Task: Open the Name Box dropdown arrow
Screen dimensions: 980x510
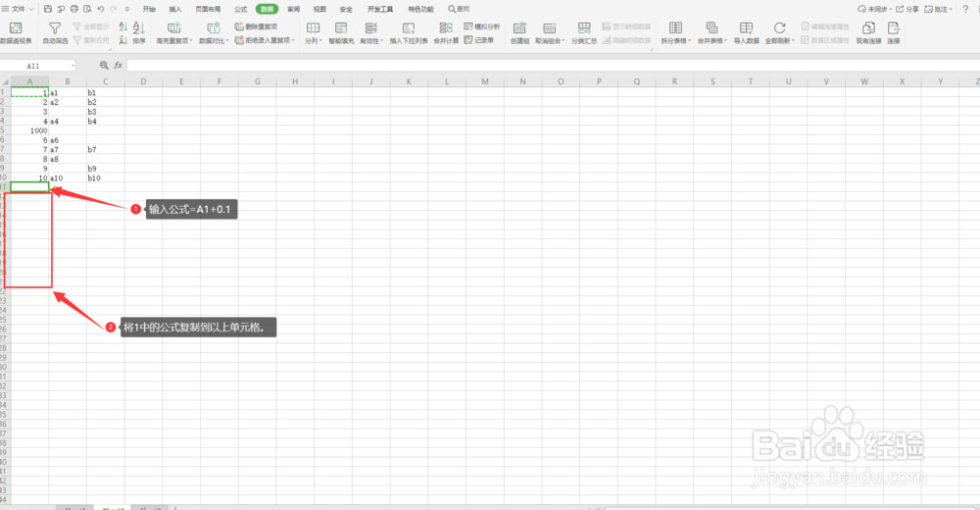Action: [x=73, y=66]
